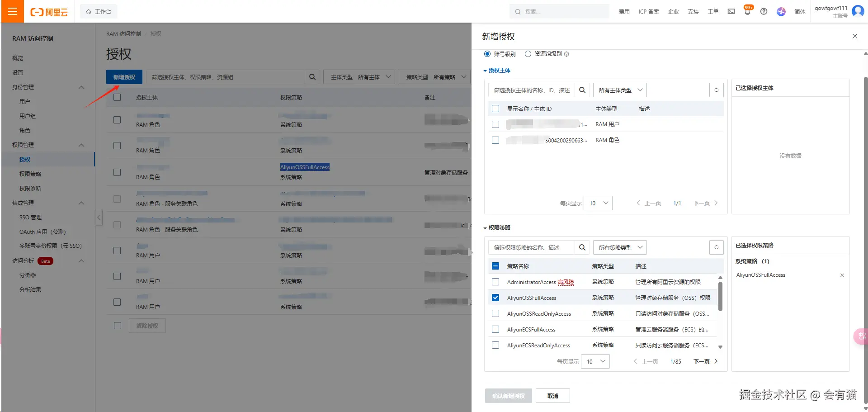Open the 所有策略类型 dropdown
This screenshot has height=412, width=868.
coord(620,247)
